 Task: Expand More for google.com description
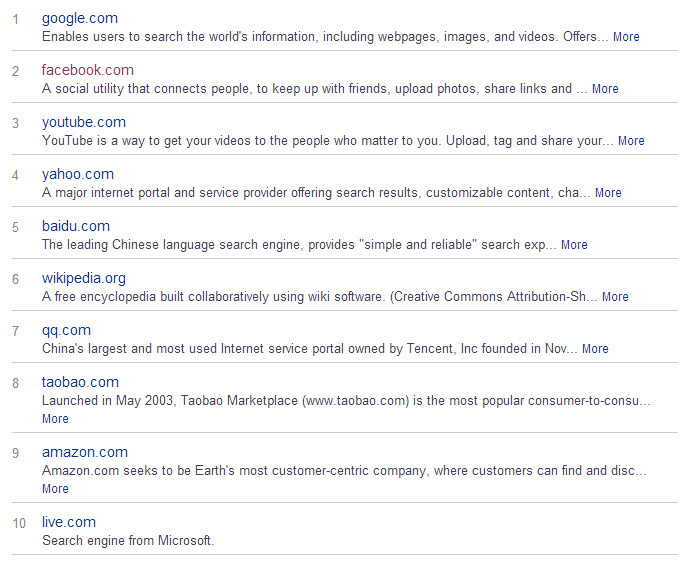[x=626, y=37]
